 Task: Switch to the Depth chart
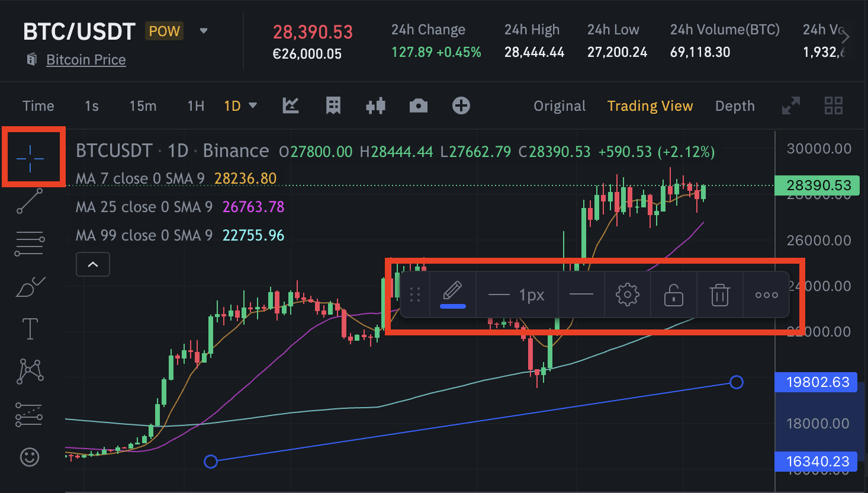click(x=735, y=106)
